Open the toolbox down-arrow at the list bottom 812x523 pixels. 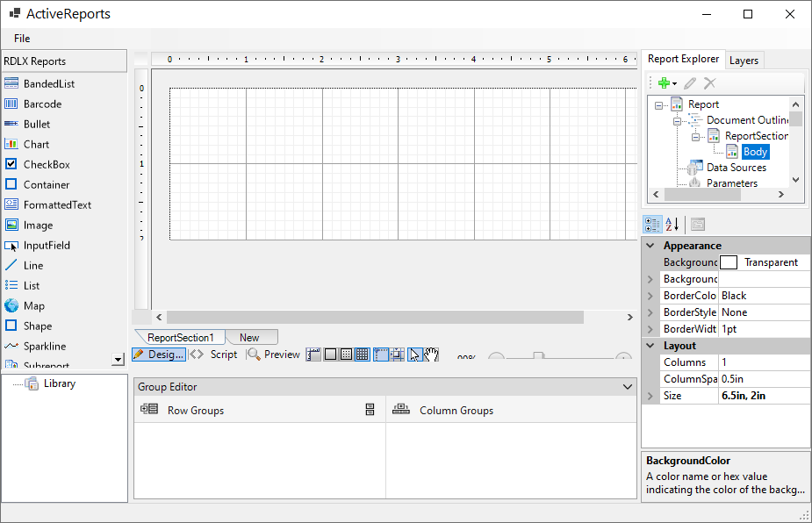point(119,360)
